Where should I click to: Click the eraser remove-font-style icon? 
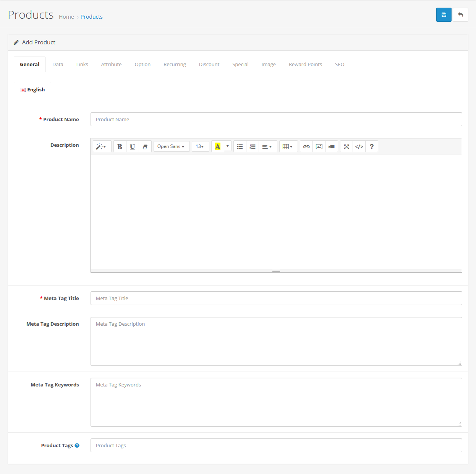point(145,146)
